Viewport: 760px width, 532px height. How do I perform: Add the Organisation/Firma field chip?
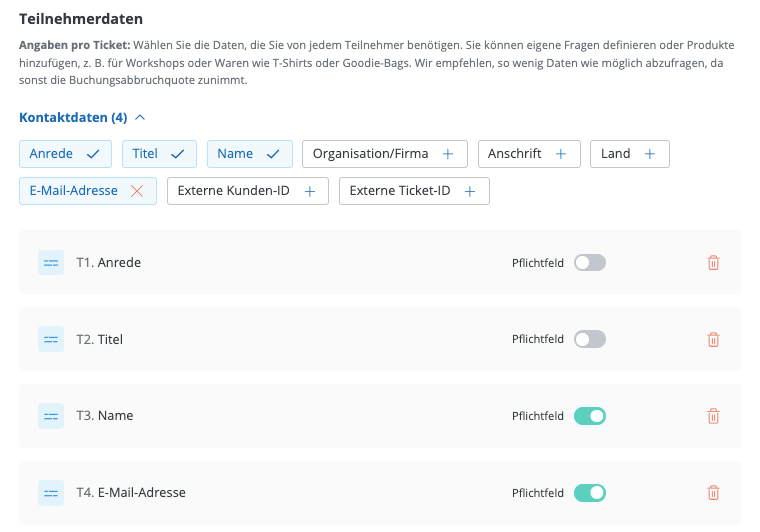point(383,154)
